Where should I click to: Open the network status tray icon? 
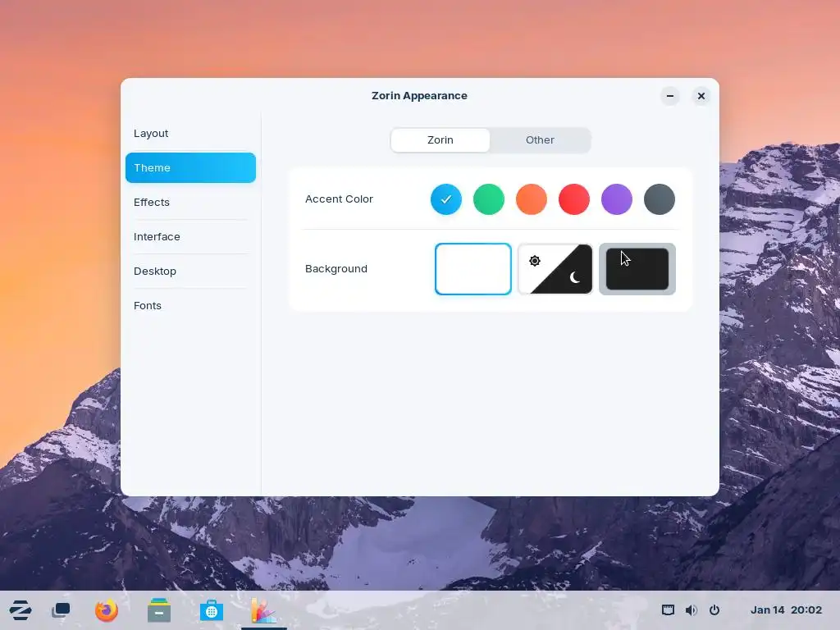point(668,610)
